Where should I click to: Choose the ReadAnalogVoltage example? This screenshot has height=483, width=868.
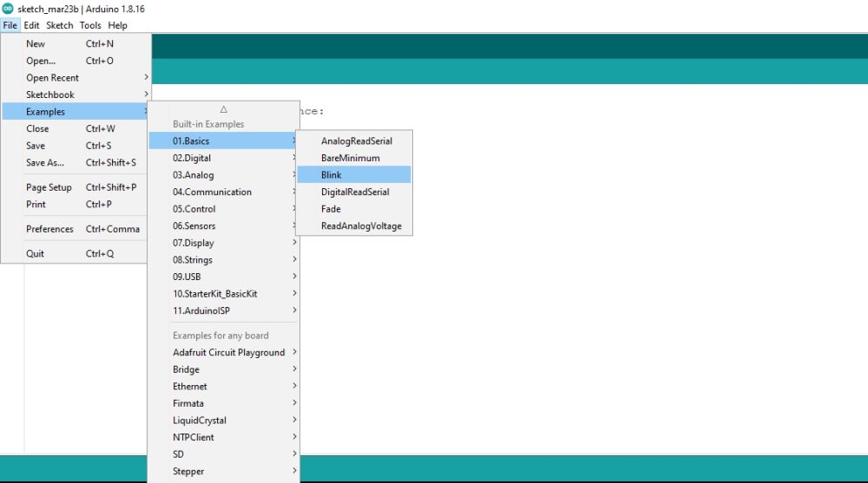pos(361,226)
